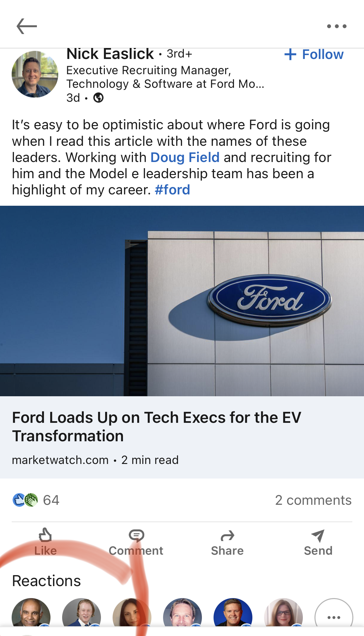Screen dimensions: 364x636
Task: Follow Nick Easlick
Action: click(x=314, y=54)
